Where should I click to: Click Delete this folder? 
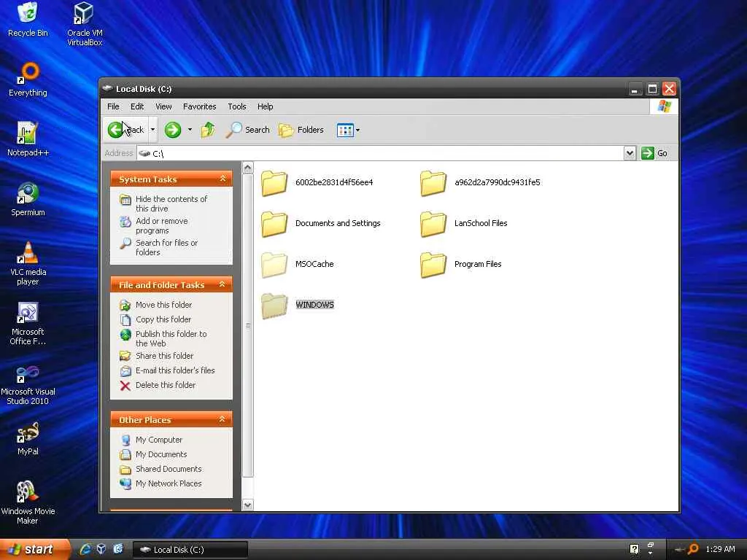[x=158, y=385]
